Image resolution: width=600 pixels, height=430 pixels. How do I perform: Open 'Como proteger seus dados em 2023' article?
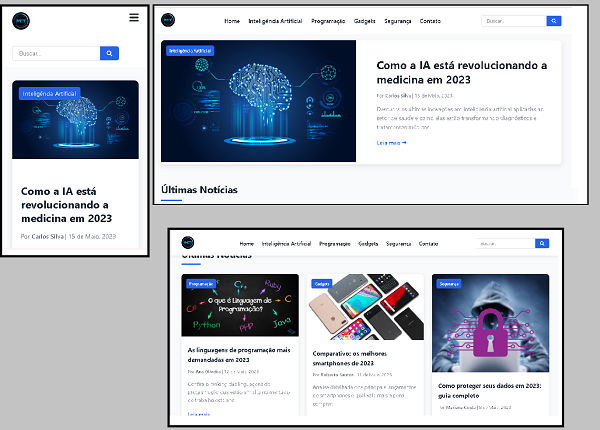coord(490,391)
